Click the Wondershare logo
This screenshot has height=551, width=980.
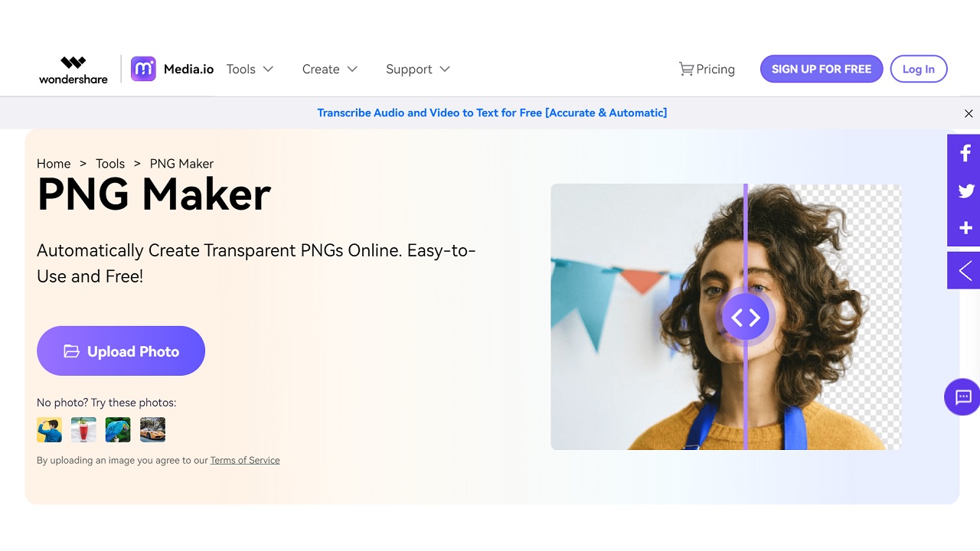73,70
